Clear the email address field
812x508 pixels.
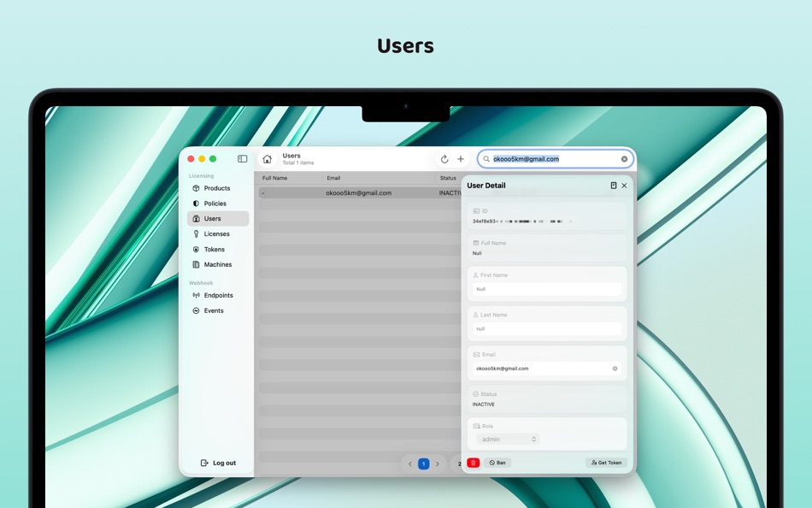pyautogui.click(x=615, y=368)
